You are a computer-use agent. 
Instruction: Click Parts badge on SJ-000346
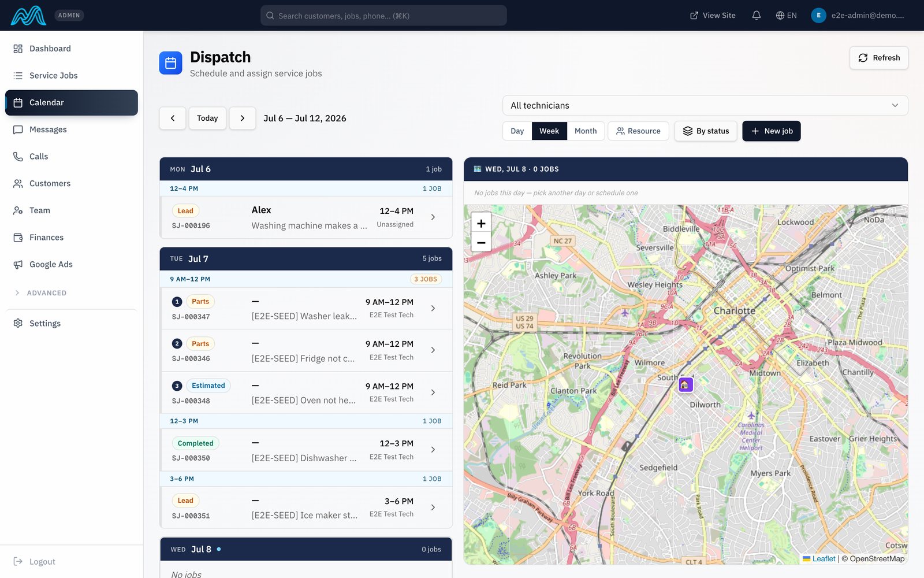(200, 344)
